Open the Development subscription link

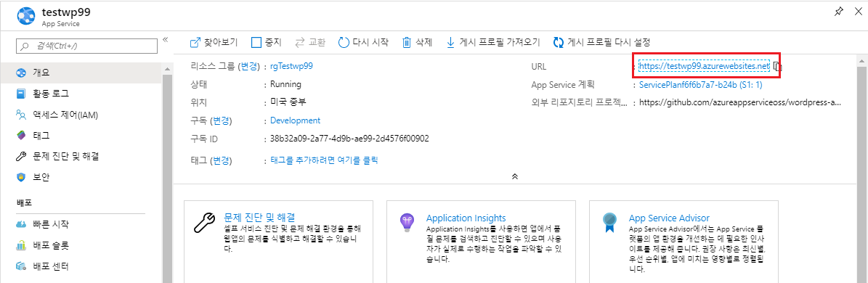point(295,120)
